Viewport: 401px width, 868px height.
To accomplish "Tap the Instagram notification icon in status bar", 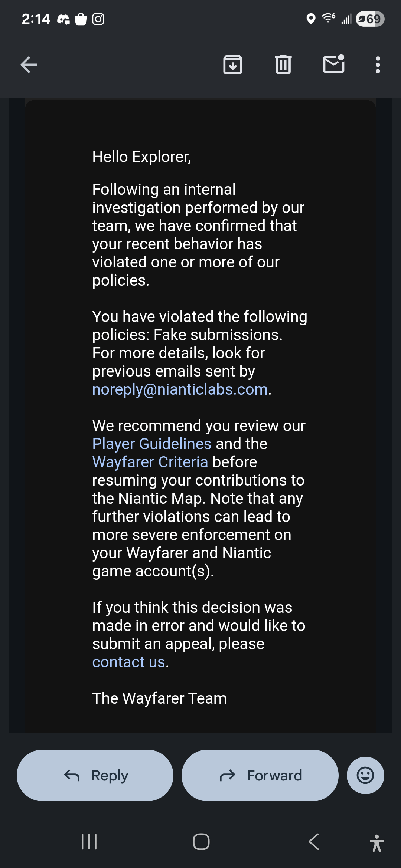I will 98,19.
